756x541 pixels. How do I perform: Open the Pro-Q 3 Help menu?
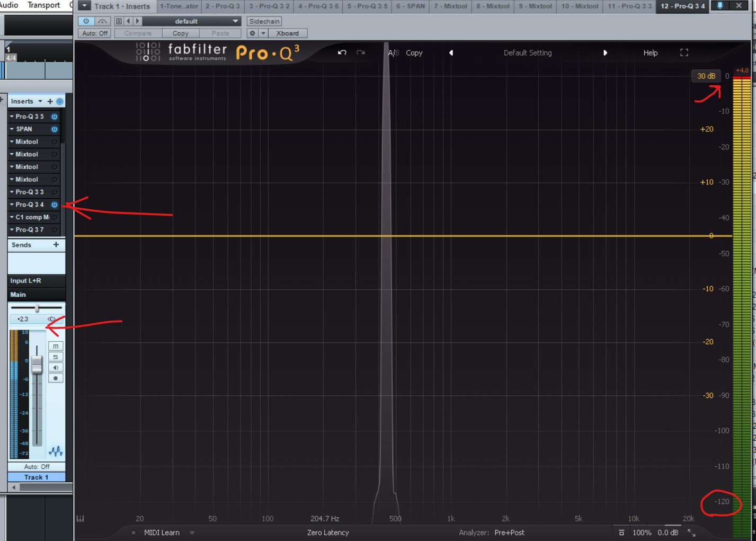651,53
